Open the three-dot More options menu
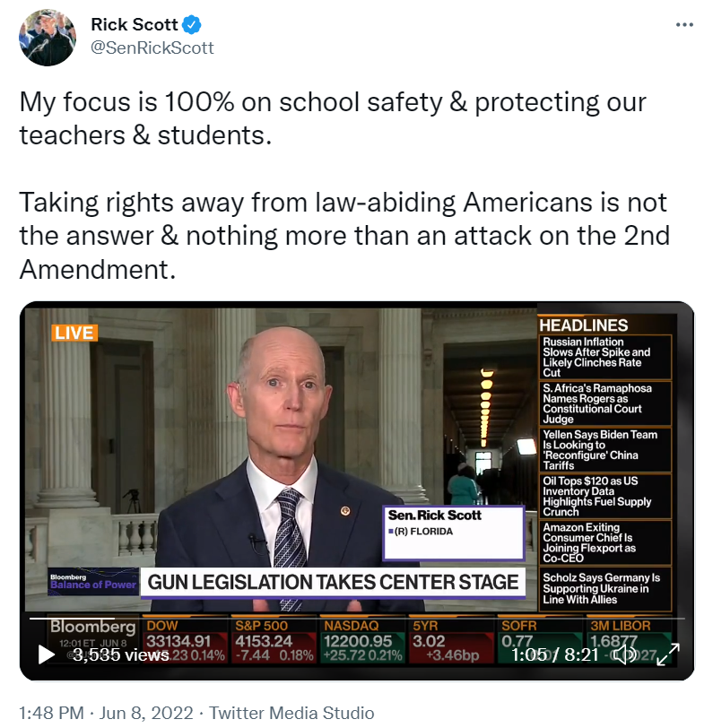The image size is (713, 728). click(684, 24)
